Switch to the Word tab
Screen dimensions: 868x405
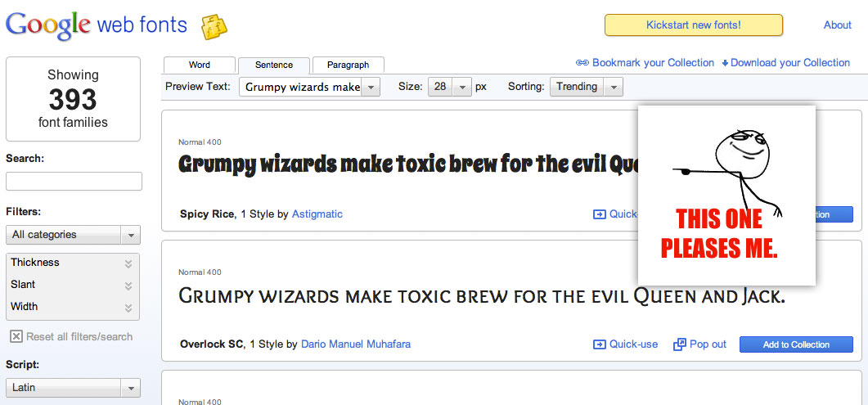click(200, 65)
